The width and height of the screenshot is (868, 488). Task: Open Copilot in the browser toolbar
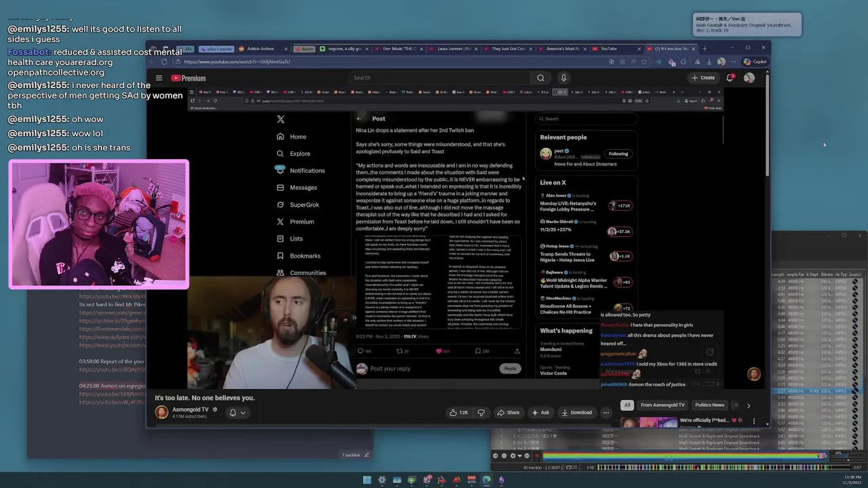click(755, 62)
